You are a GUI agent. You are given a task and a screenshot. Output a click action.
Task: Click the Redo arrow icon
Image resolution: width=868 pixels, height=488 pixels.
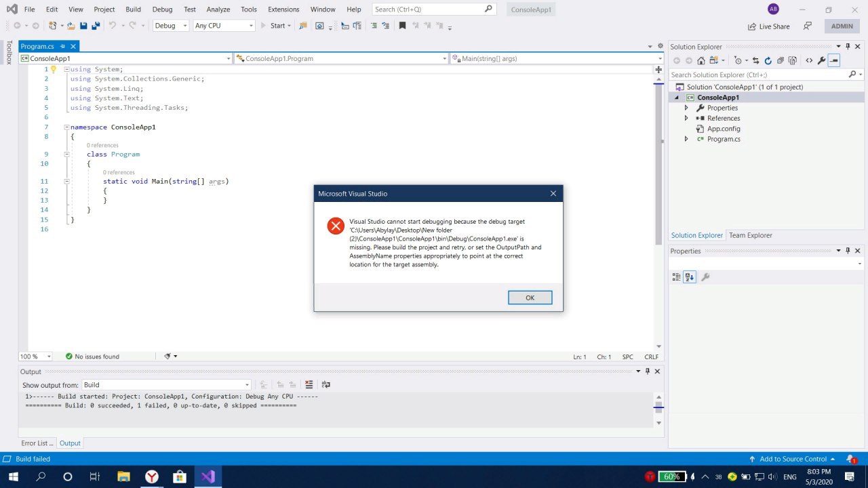(133, 26)
